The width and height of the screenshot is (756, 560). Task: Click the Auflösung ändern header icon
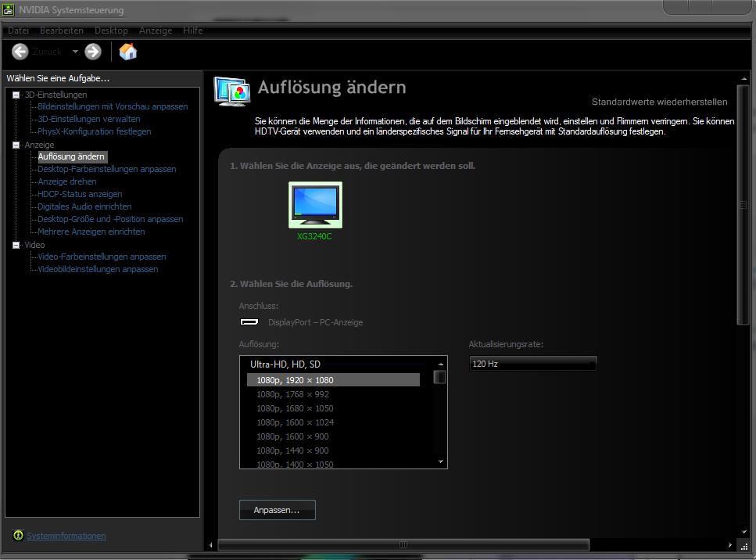tap(232, 92)
